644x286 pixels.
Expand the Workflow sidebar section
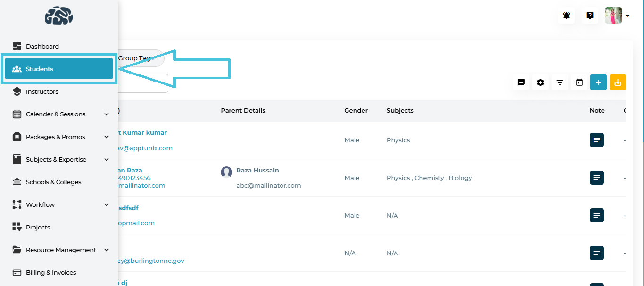107,204
